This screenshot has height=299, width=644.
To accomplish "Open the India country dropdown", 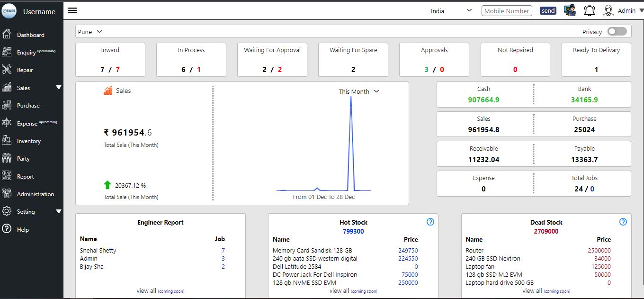I will 451,10.
